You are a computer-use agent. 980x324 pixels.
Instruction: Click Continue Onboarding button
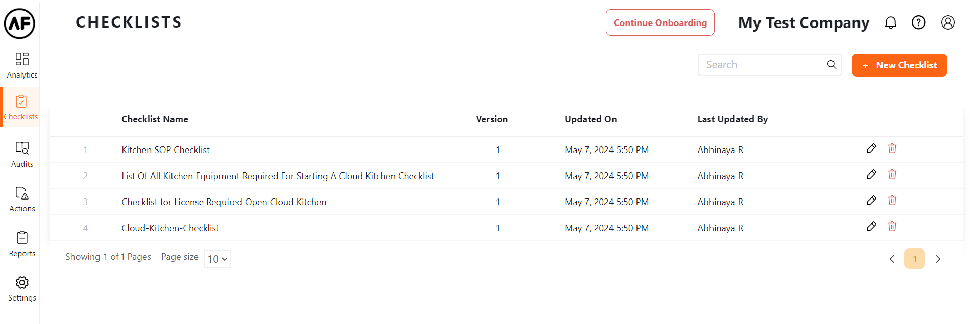[659, 22]
